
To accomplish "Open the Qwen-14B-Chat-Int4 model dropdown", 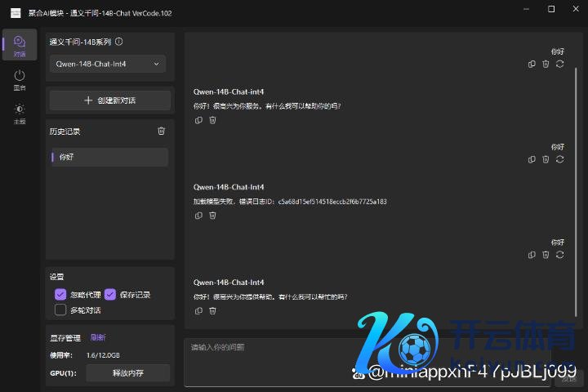I will pos(107,64).
